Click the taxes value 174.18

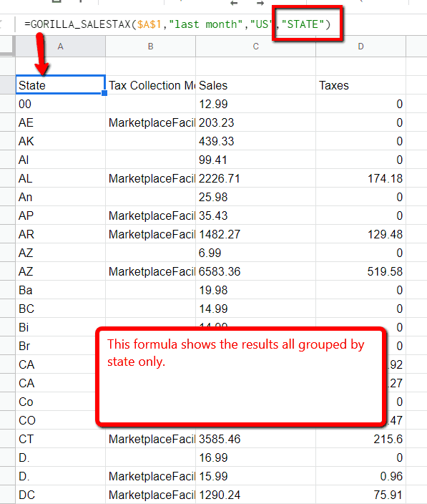(361, 178)
